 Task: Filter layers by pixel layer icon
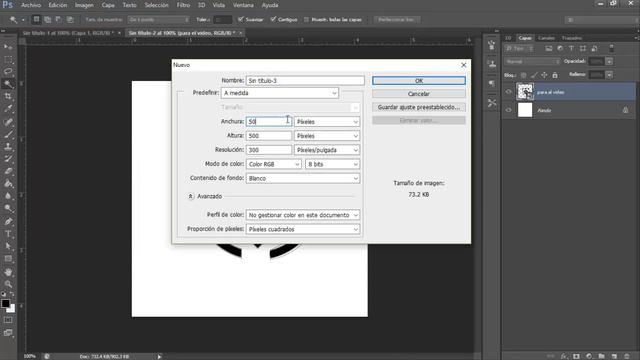pos(549,49)
